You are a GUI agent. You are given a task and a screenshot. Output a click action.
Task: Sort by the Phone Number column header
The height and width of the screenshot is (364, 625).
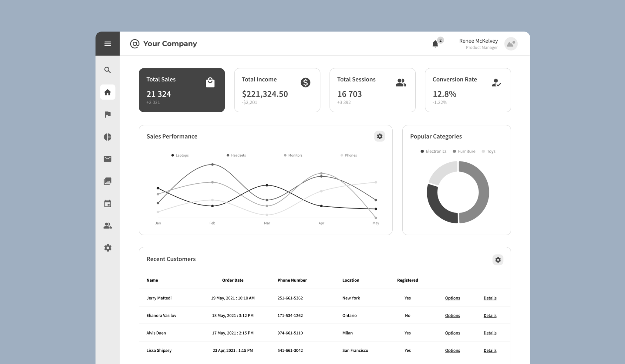click(x=292, y=280)
